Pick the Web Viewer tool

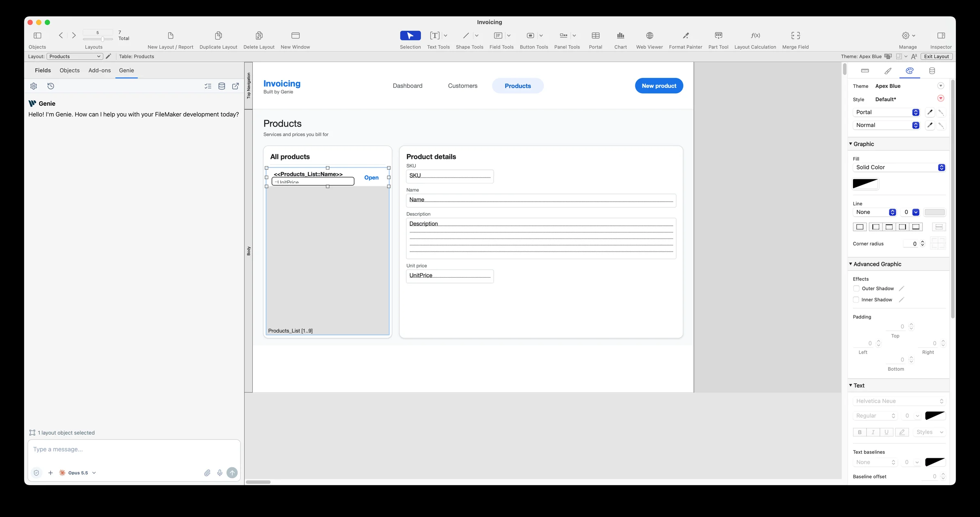649,36
